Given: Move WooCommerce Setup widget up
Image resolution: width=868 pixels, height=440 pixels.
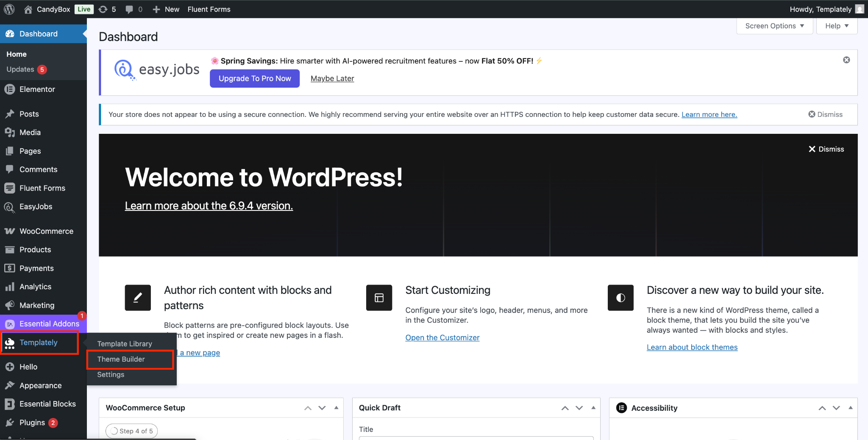Looking at the screenshot, I should (308, 408).
